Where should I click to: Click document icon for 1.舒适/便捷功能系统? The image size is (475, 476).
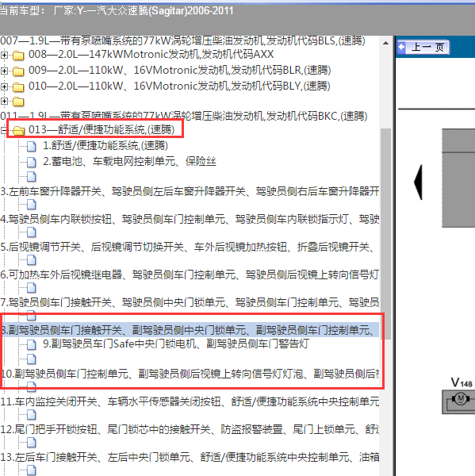click(32, 146)
